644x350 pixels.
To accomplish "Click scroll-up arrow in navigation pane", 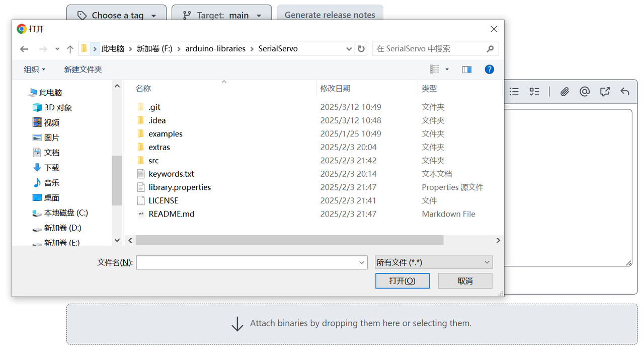I will (x=117, y=87).
